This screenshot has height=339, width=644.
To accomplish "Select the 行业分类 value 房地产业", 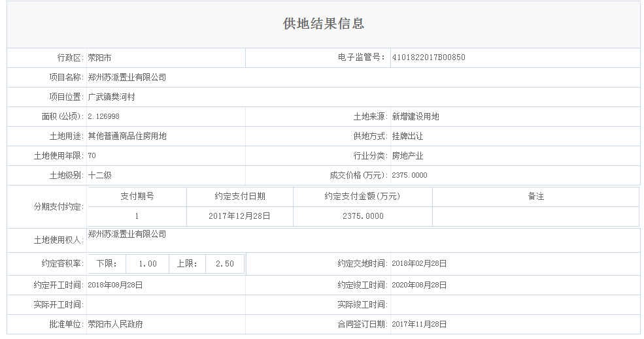I will click(407, 155).
